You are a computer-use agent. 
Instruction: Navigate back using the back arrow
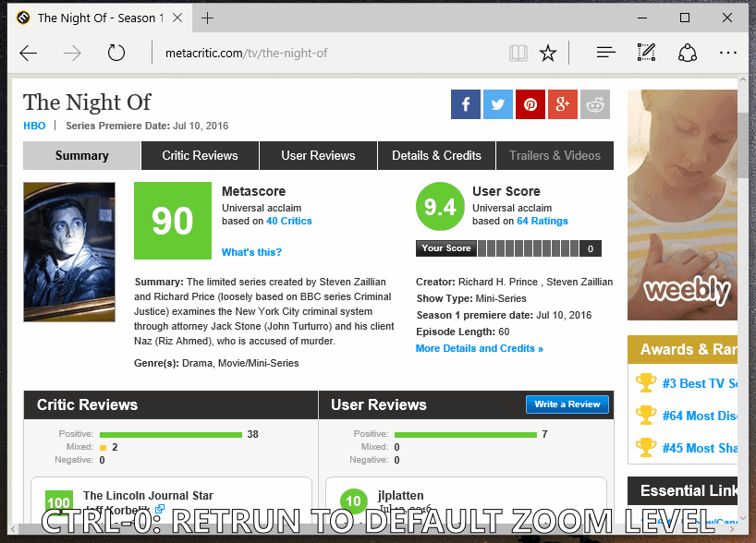click(28, 53)
